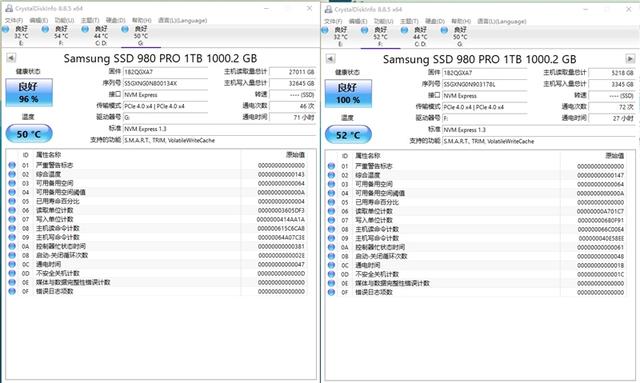The image size is (640, 383).
Task: Select drive F: 54°C tab in left window
Action: pos(56,36)
